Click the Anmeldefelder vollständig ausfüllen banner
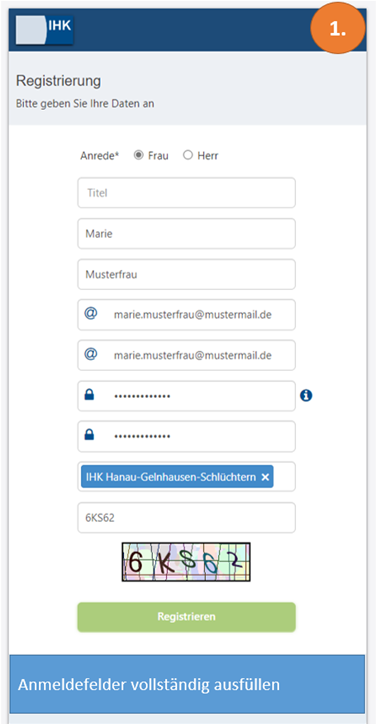Viewport: 378px width, 724px height. point(187,684)
